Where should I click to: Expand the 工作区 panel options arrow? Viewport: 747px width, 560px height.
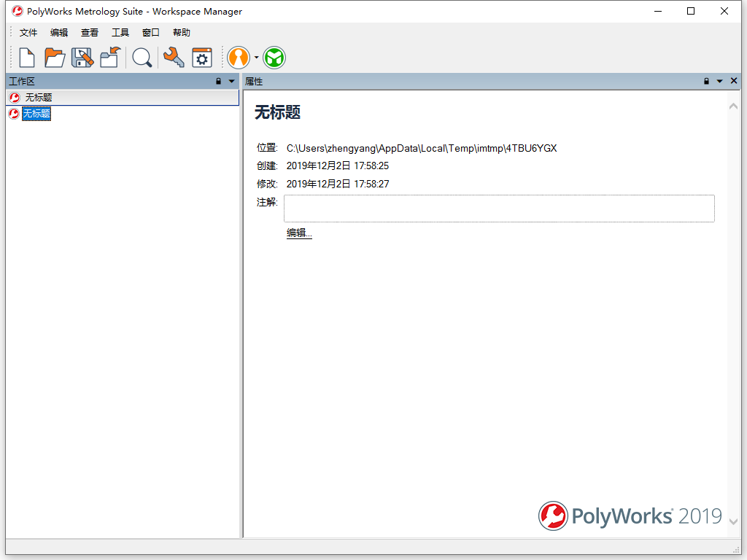232,82
